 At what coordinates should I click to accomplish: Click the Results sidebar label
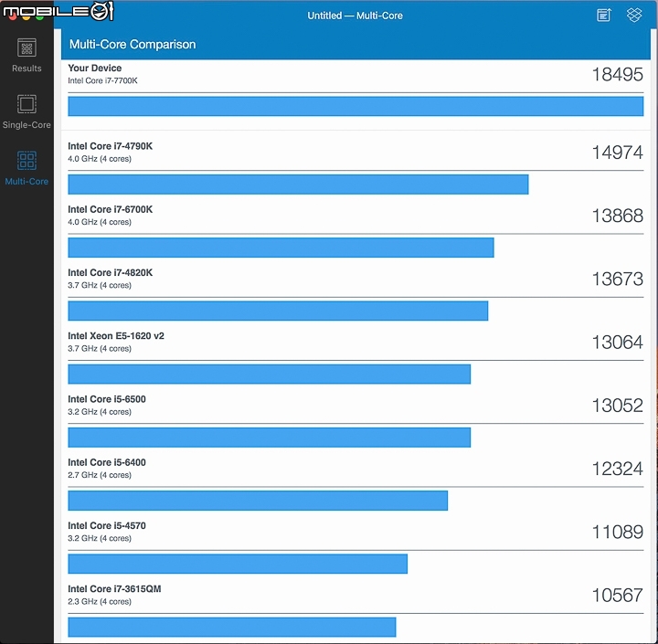[27, 68]
